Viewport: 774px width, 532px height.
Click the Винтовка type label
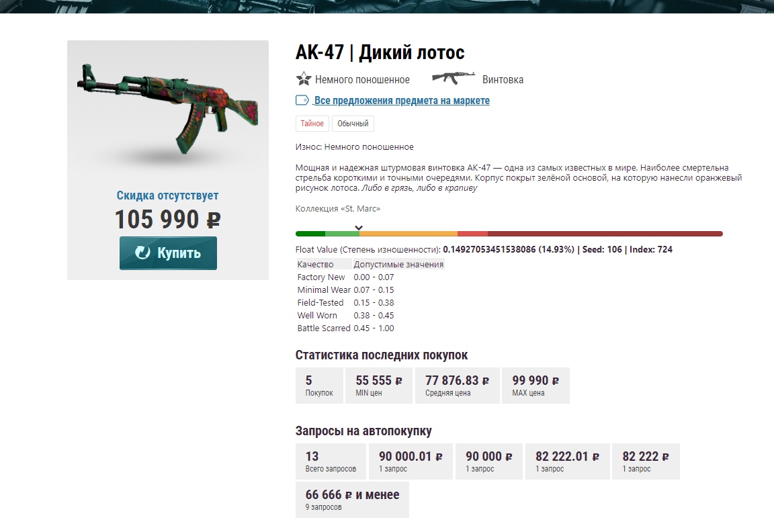click(x=503, y=79)
